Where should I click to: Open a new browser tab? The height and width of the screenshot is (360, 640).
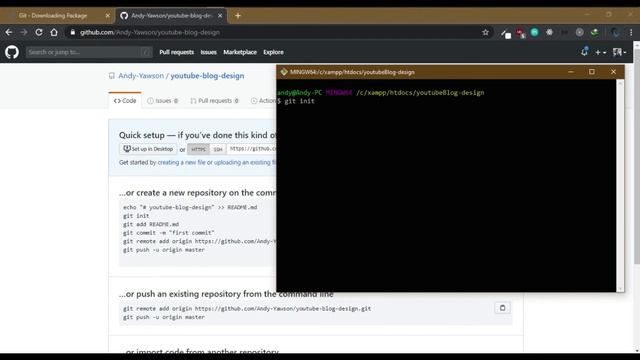pos(238,16)
